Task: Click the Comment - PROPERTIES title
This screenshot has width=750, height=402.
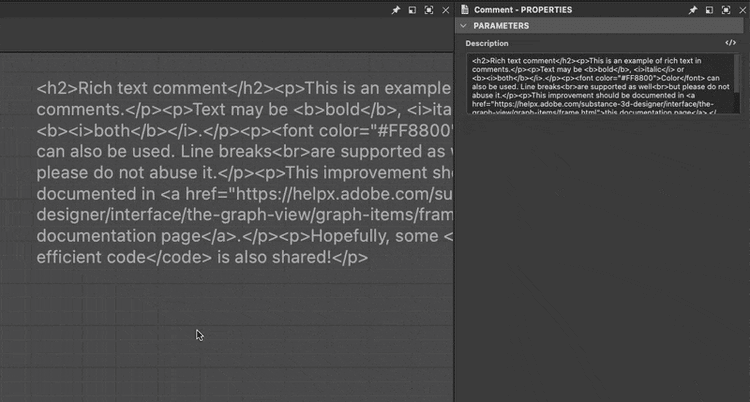Action: coord(523,10)
